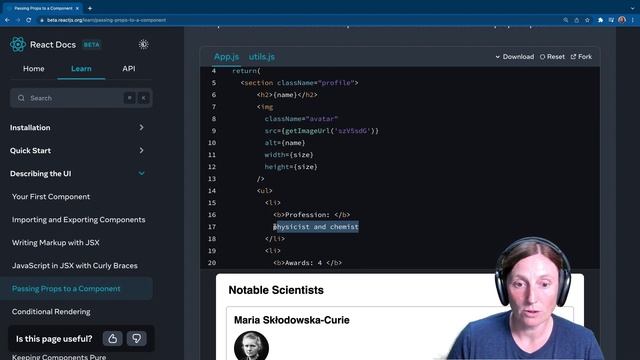Click code line 9 getImageUrl text
Viewport: 640px width, 360px height.
tap(322, 131)
